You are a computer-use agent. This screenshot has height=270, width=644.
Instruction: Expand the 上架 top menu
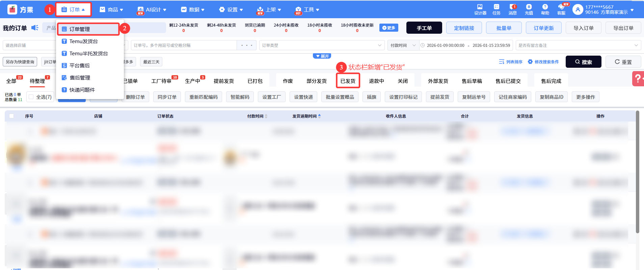pos(269,9)
